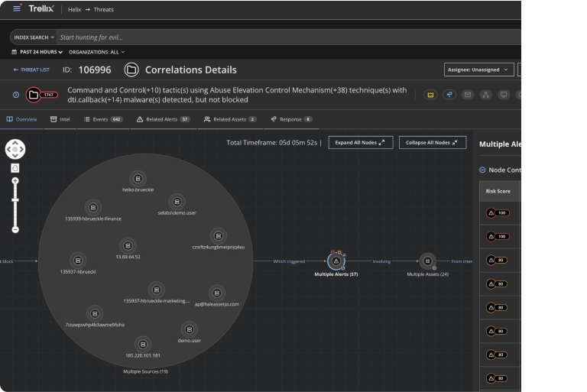The width and height of the screenshot is (587, 392).
Task: Open the INDEX SEARCH dropdown
Action: [x=34, y=37]
